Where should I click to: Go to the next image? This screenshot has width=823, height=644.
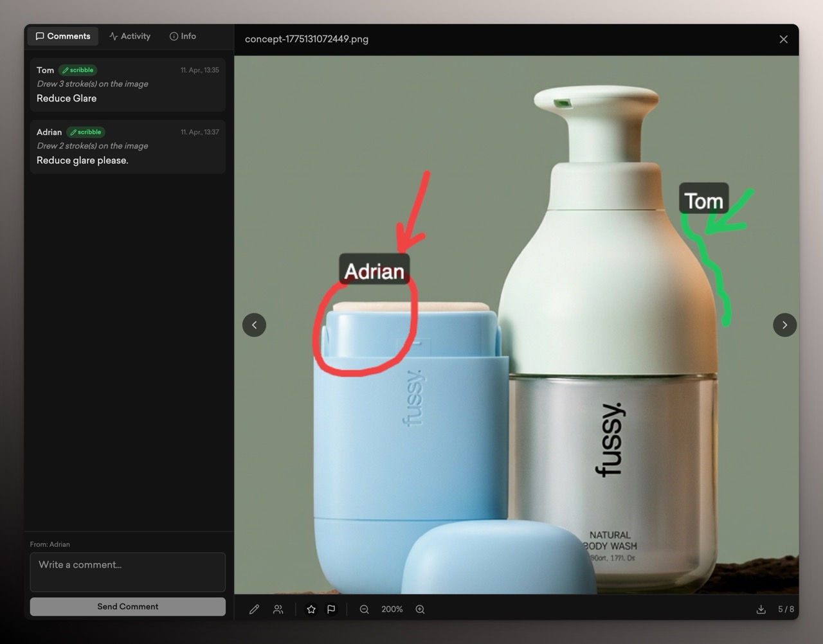click(784, 325)
